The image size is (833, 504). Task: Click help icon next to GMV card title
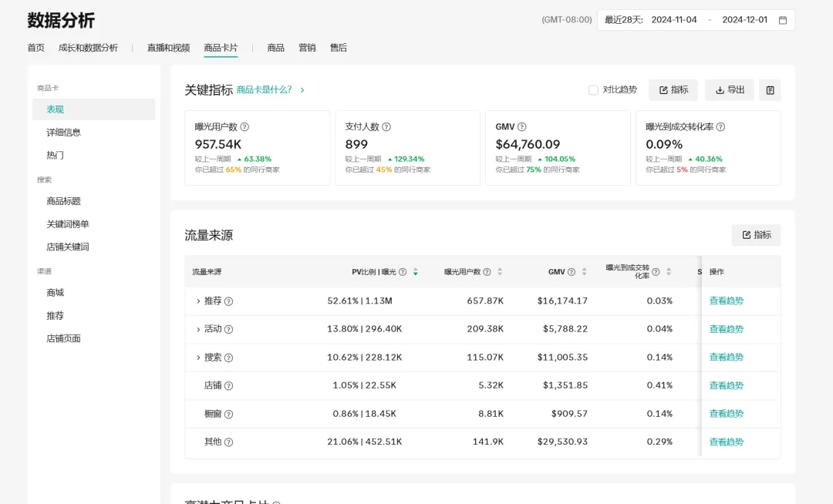[x=521, y=127]
